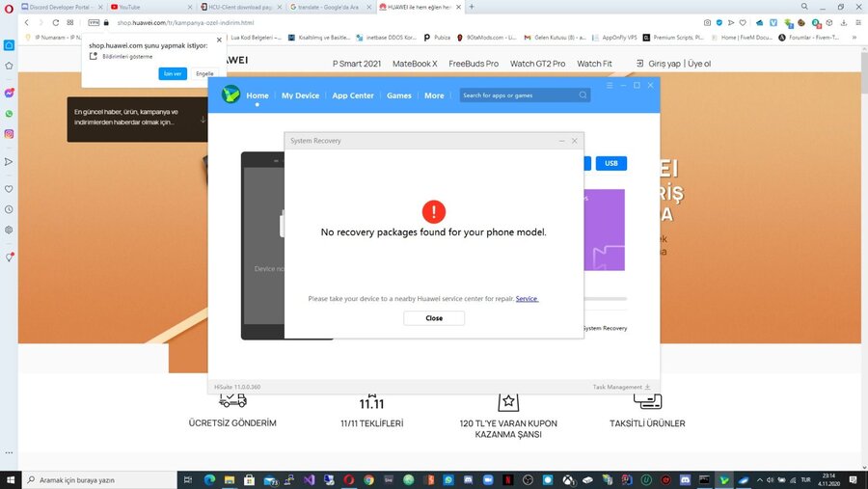Screen dimensions: 868x489
Task: Click the address bar URL shop.huawei.com
Action: [x=185, y=23]
